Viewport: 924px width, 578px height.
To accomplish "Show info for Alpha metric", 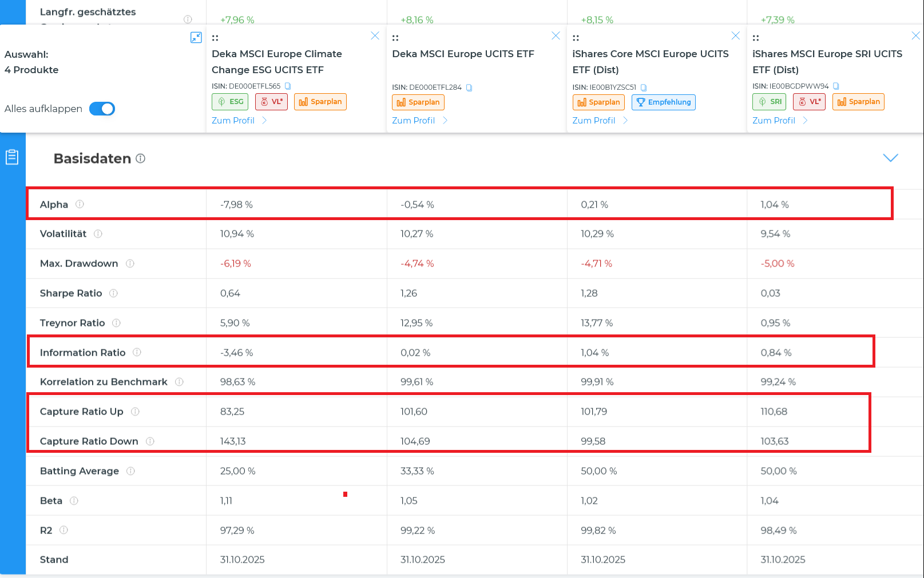I will click(80, 204).
